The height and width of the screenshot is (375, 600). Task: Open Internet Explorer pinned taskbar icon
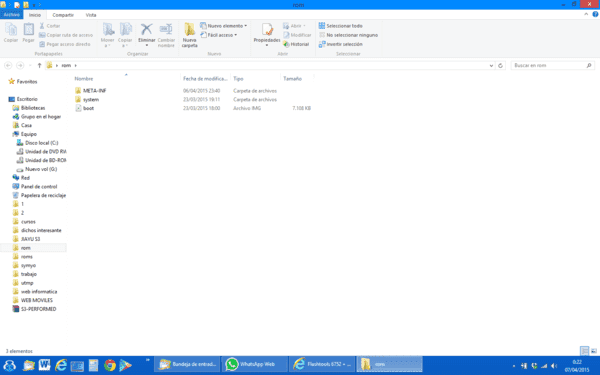pyautogui.click(x=61, y=365)
